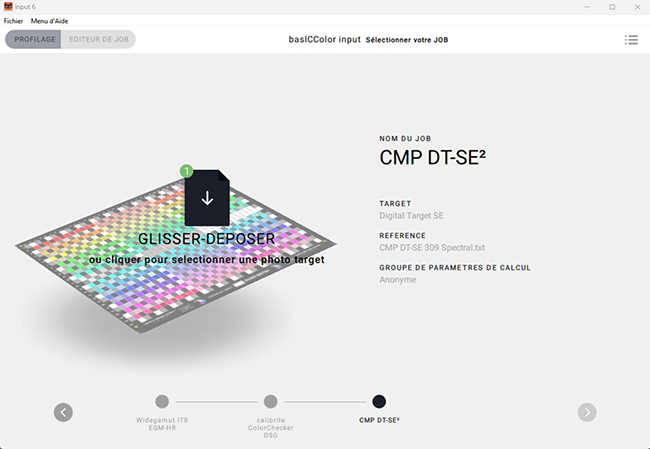Click the color target chart image
The image size is (650, 449).
[176, 257]
